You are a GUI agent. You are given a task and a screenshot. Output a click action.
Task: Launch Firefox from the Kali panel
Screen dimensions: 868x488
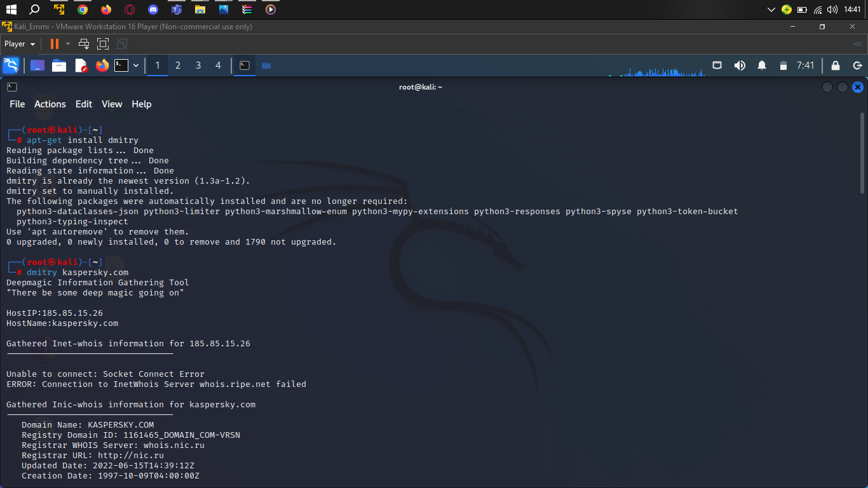tap(102, 65)
